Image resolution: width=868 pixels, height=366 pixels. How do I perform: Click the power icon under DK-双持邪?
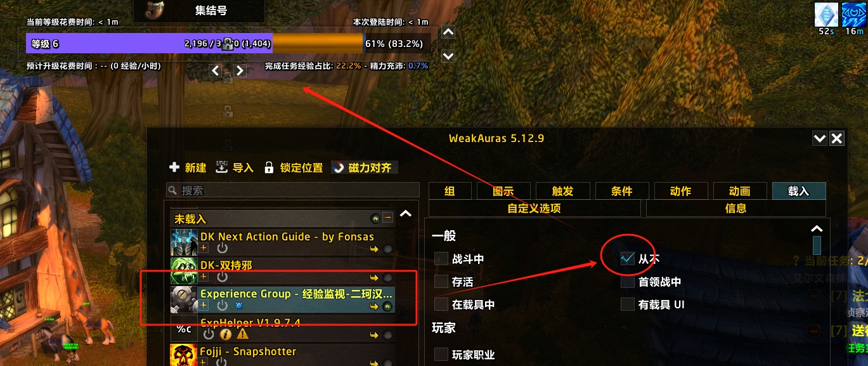click(222, 277)
